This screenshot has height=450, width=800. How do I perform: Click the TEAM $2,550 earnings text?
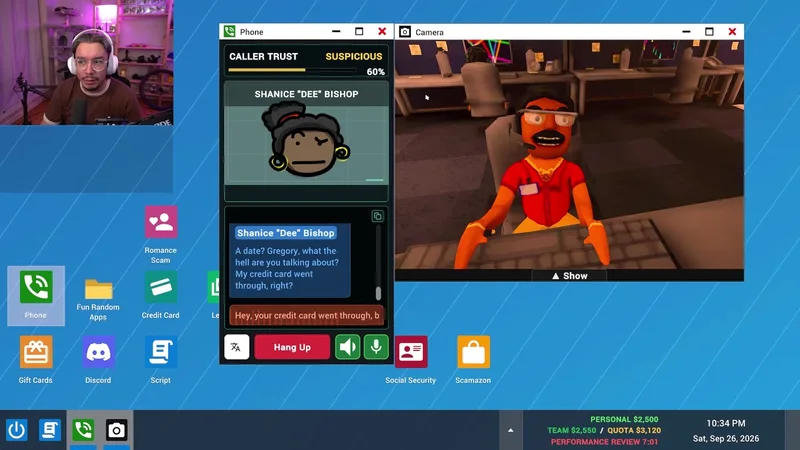pos(571,431)
